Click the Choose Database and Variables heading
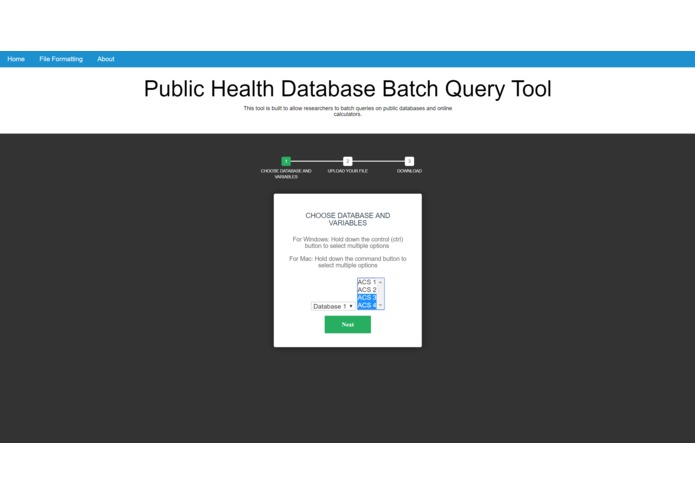Image resolution: width=695 pixels, height=494 pixels. 348,219
